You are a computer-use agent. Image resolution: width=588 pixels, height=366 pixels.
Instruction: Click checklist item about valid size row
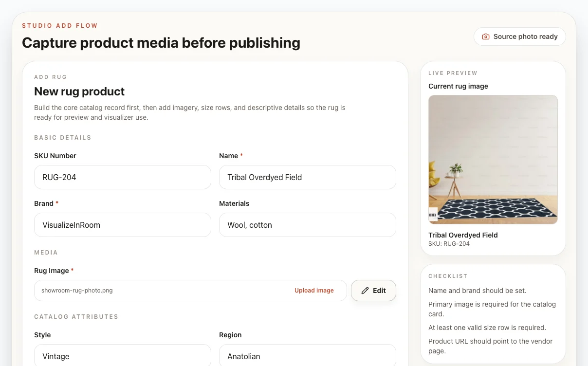[x=487, y=328]
